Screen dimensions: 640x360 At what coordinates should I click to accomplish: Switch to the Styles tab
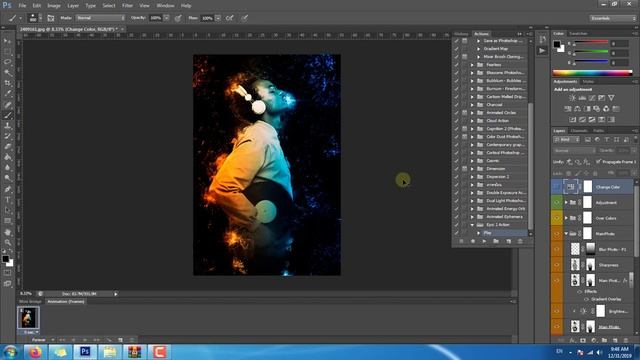pyautogui.click(x=588, y=82)
